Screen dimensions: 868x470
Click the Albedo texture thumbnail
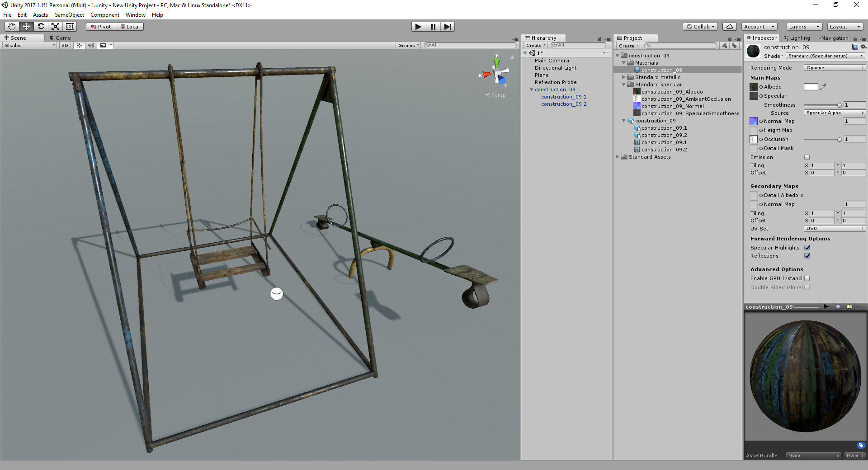[754, 87]
